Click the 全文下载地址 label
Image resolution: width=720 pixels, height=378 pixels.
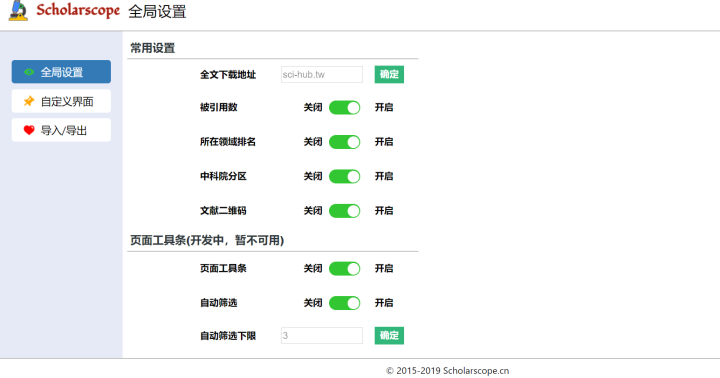[228, 75]
